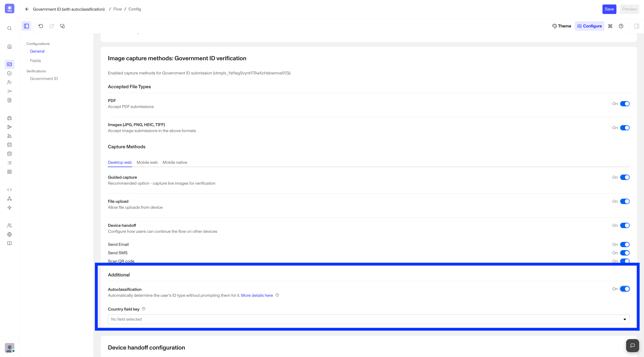Open the upper database sidebar icon
644x357 pixels.
[10, 145]
